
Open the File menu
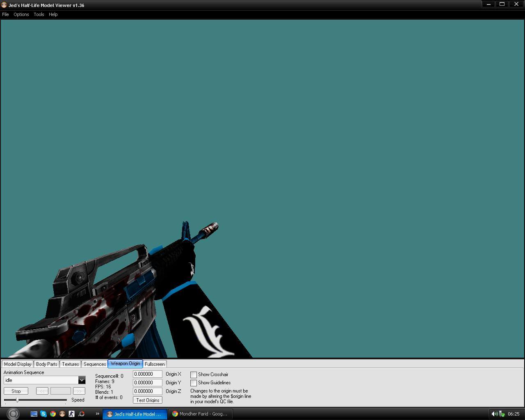pos(5,14)
